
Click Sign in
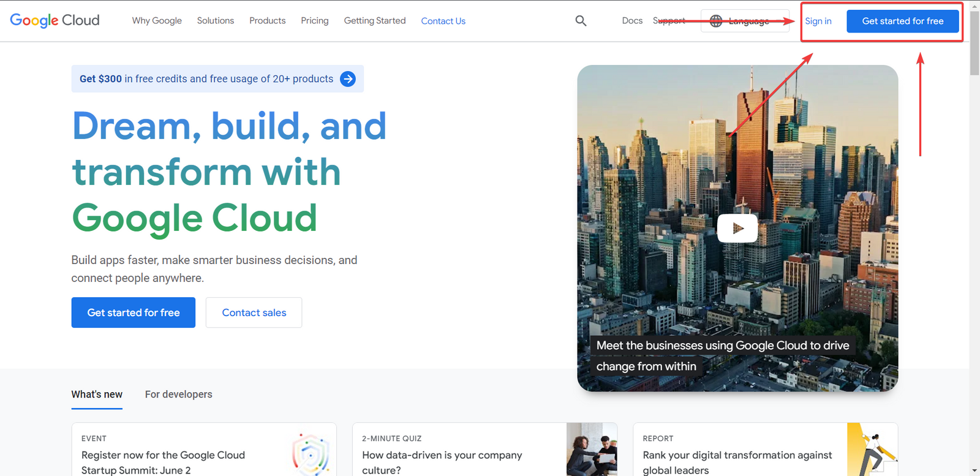(x=818, y=21)
